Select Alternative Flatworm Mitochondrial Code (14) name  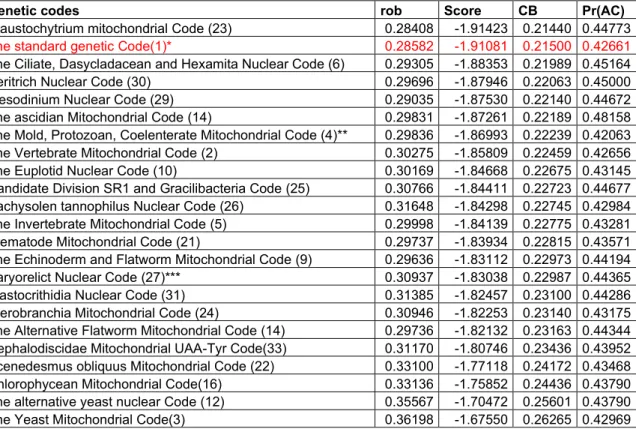pyautogui.click(x=142, y=330)
